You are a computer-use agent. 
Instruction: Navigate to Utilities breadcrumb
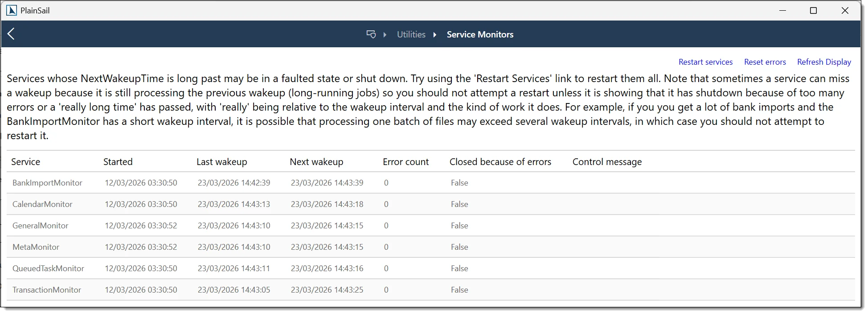click(x=411, y=34)
